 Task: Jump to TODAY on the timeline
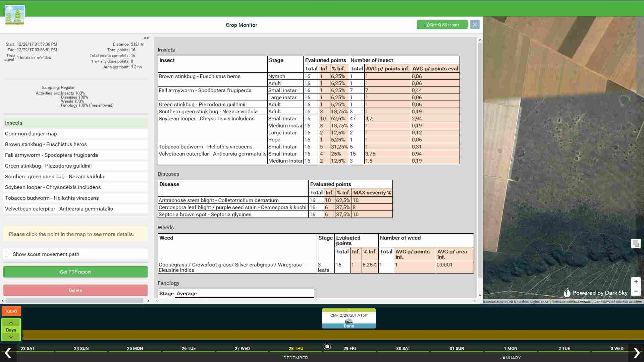pyautogui.click(x=11, y=311)
